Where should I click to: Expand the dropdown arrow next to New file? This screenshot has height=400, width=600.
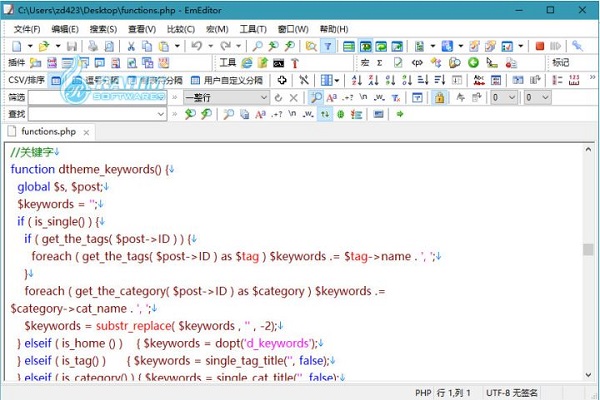[30, 46]
